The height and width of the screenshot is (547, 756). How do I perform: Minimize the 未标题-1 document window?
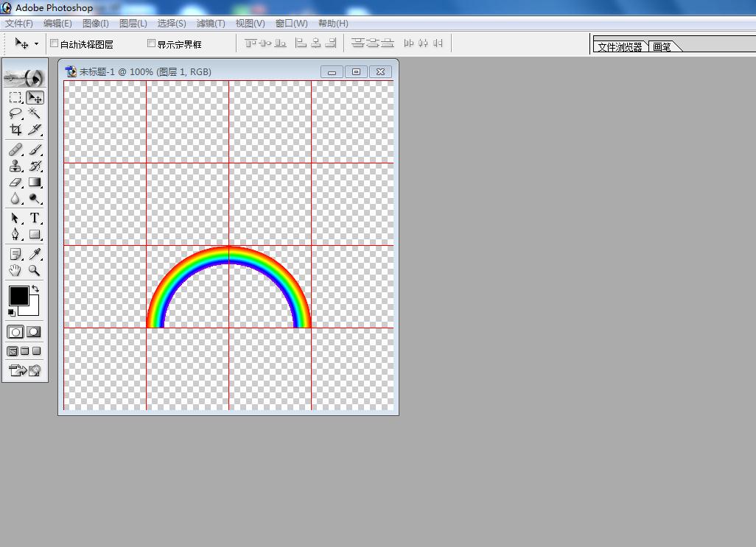[x=332, y=71]
